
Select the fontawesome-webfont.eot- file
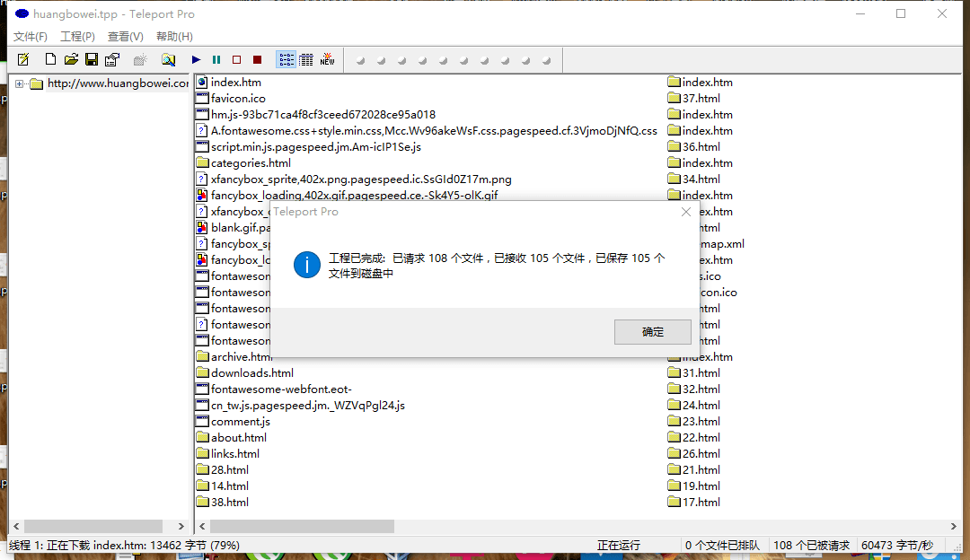click(281, 389)
